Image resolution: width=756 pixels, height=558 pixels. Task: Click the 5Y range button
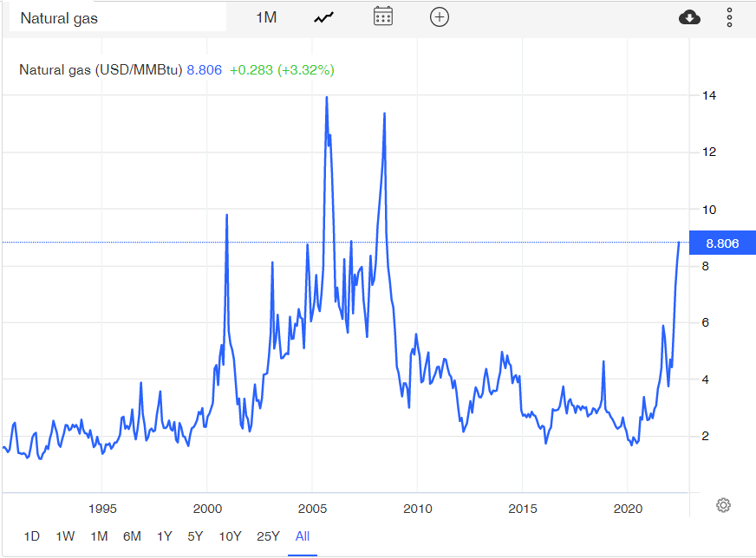[x=196, y=536]
